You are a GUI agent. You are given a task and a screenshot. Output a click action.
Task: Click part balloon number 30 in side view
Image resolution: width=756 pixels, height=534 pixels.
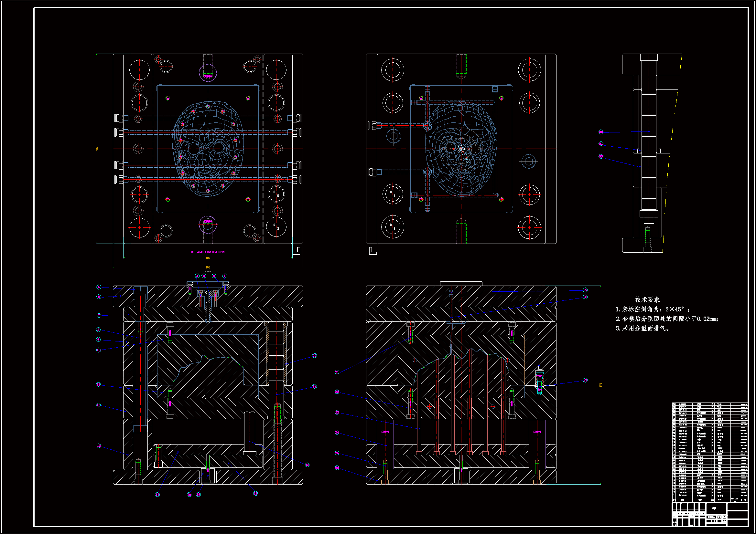tap(601, 157)
